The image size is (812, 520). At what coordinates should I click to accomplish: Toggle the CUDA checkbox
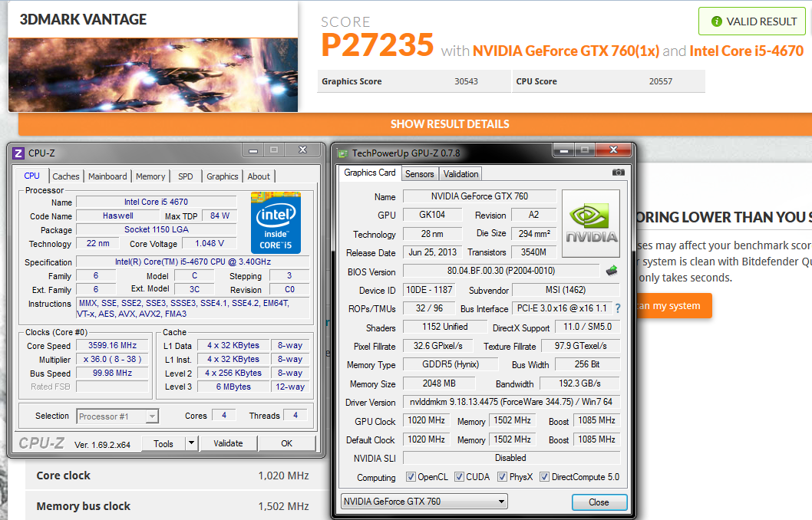pos(459,476)
